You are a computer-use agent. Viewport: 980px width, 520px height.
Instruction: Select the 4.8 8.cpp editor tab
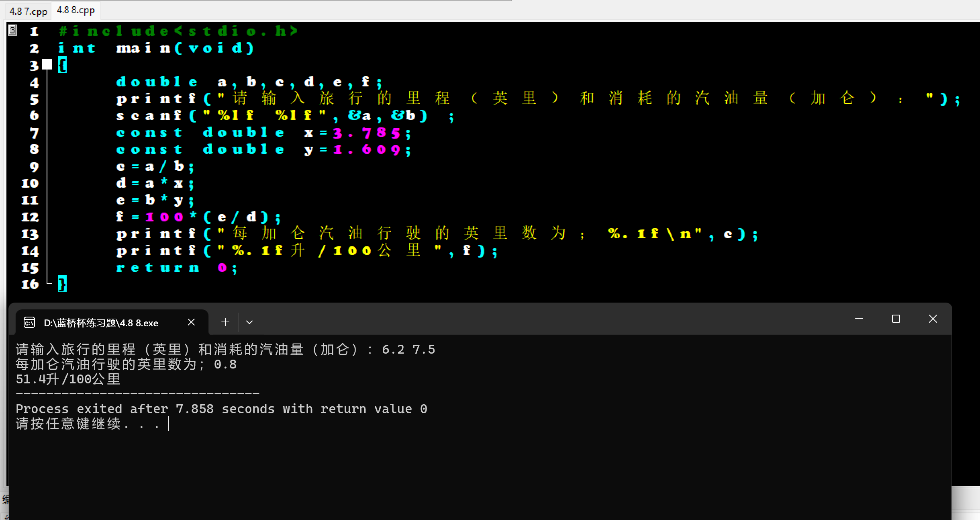pos(76,10)
